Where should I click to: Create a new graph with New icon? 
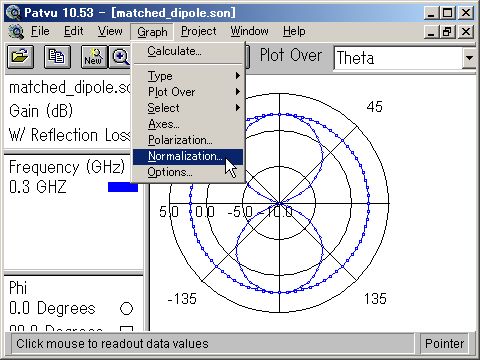coord(94,57)
